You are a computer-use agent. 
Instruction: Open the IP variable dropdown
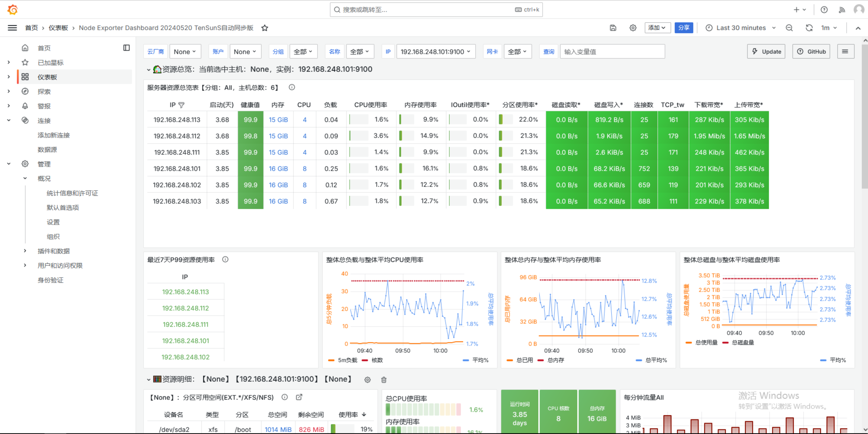click(x=435, y=52)
